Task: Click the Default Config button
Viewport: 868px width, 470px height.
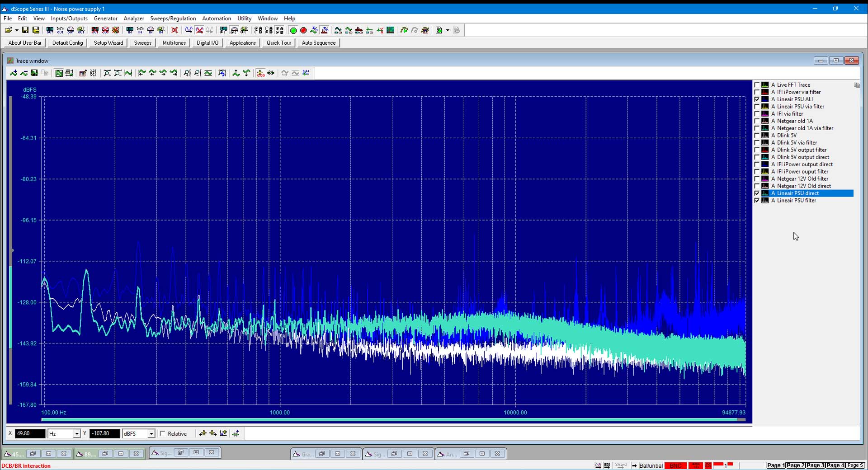Action: [x=68, y=43]
